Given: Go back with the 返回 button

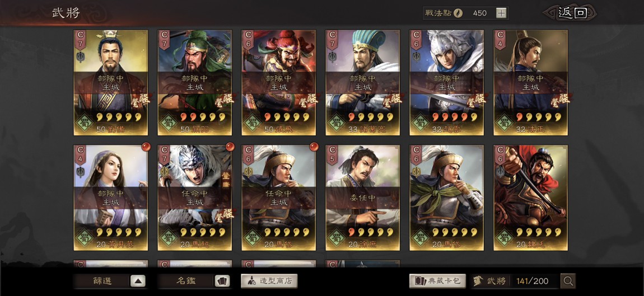Looking at the screenshot, I should [571, 13].
